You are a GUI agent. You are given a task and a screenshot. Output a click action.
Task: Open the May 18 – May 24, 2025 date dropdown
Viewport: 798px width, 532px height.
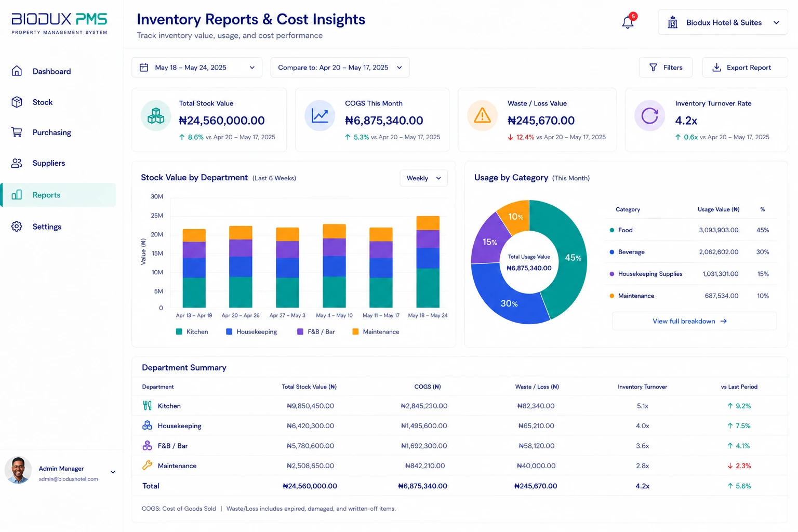[x=197, y=68]
